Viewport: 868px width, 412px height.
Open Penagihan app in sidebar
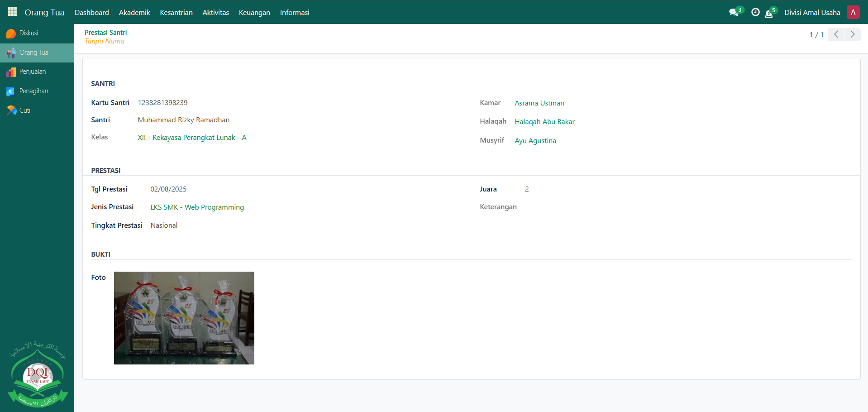point(33,91)
